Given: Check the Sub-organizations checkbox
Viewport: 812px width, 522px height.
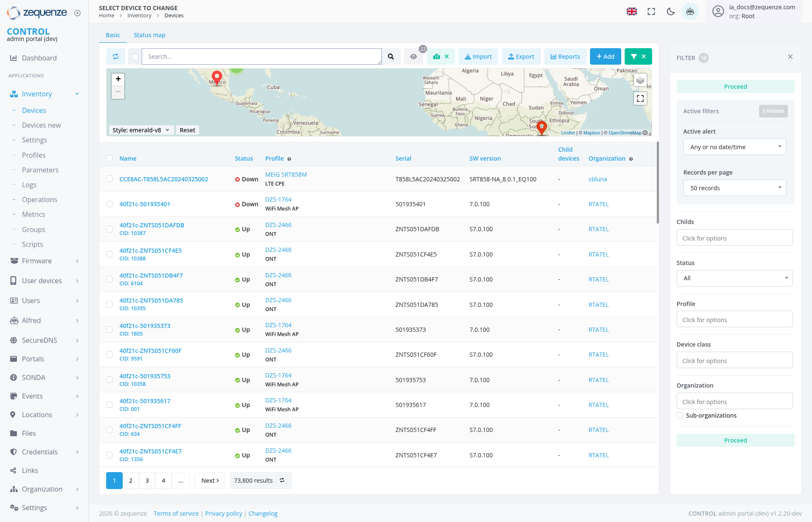Looking at the screenshot, I should 680,415.
